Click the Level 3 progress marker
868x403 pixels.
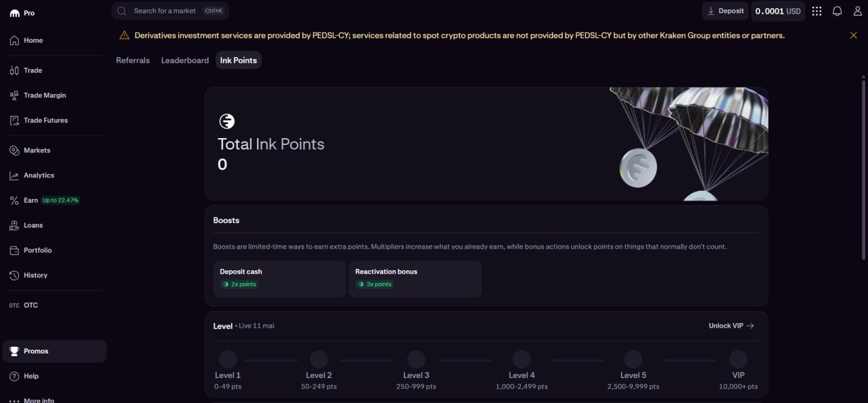[416, 360]
